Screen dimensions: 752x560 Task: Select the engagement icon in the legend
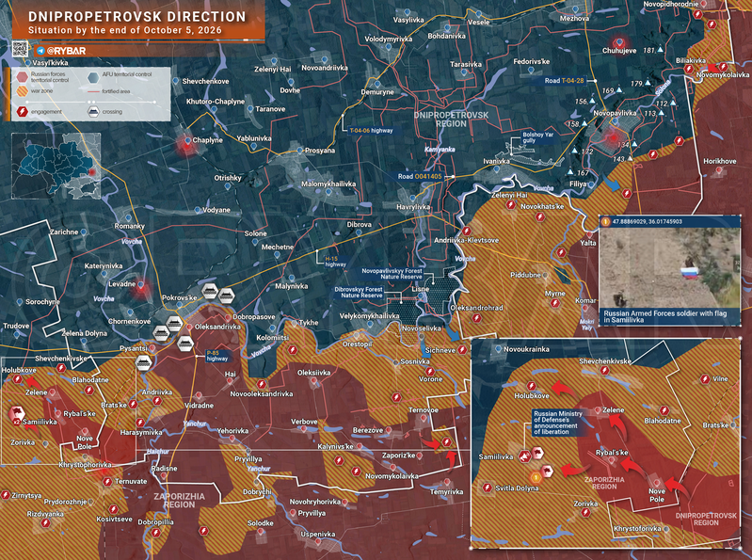tap(22, 112)
